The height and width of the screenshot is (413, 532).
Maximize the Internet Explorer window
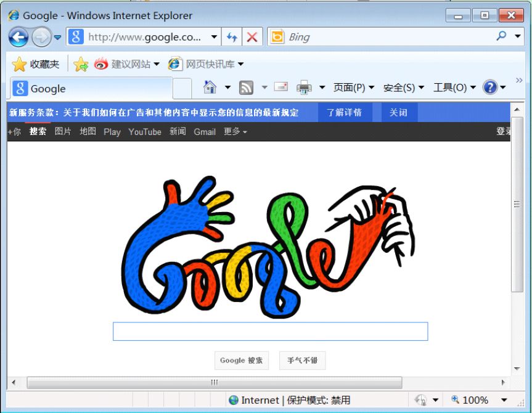485,15
